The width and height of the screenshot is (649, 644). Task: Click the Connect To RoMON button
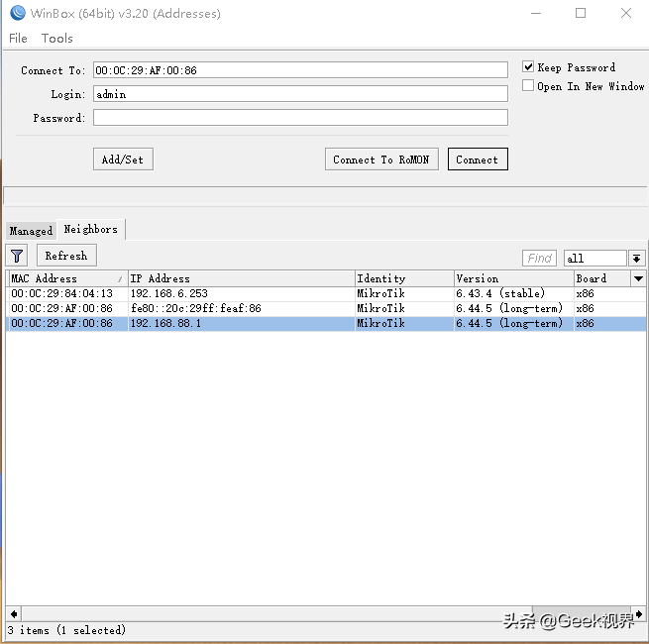coord(381,160)
